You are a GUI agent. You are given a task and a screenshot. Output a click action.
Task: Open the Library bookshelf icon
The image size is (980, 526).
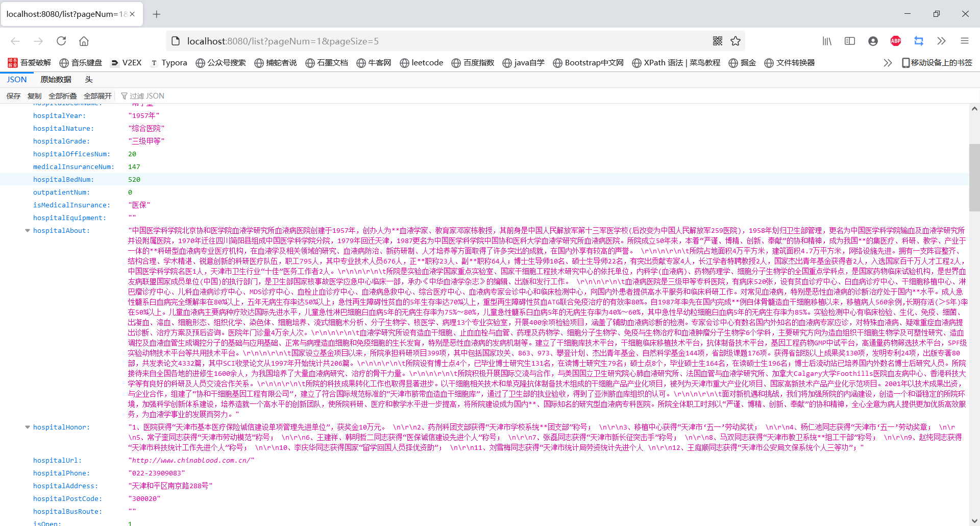pyautogui.click(x=827, y=41)
